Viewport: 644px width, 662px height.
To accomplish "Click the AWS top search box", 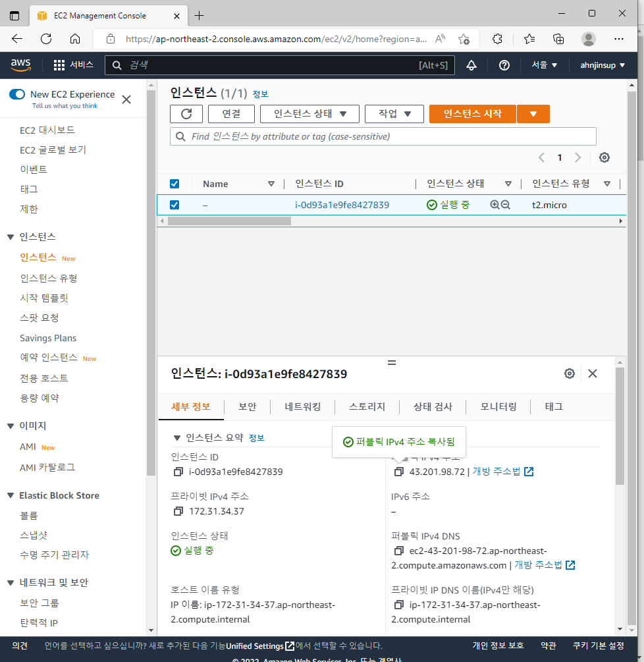I will pyautogui.click(x=280, y=65).
